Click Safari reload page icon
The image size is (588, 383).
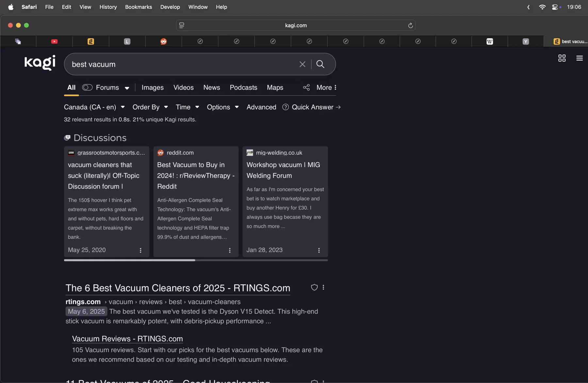tap(410, 26)
